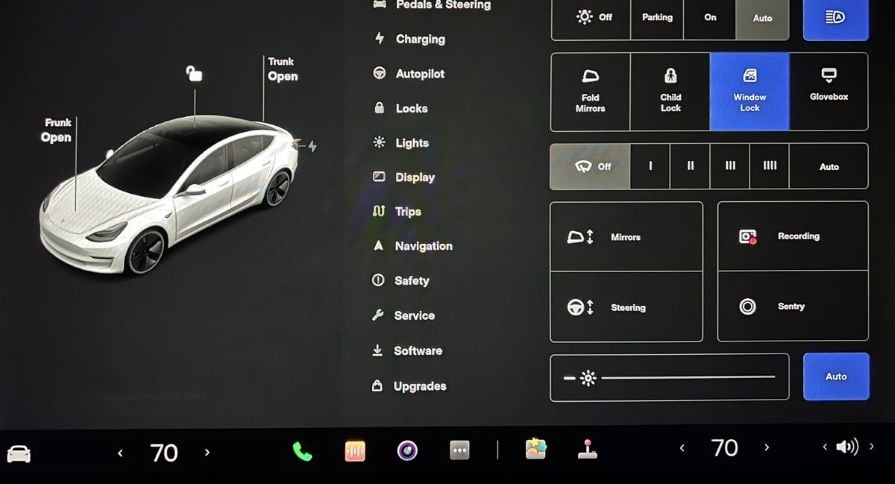Viewport: 895px width, 484px height.
Task: Increase driver temperature with right arrow
Action: tap(207, 452)
